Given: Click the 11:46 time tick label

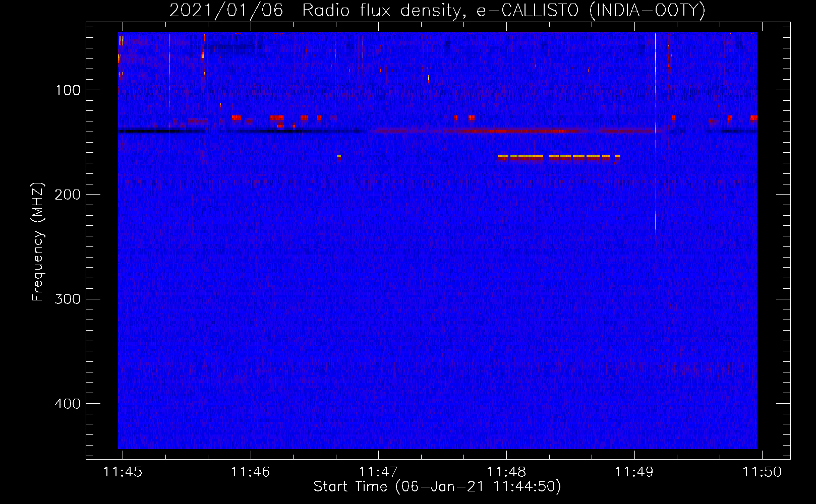Looking at the screenshot, I should pos(251,472).
